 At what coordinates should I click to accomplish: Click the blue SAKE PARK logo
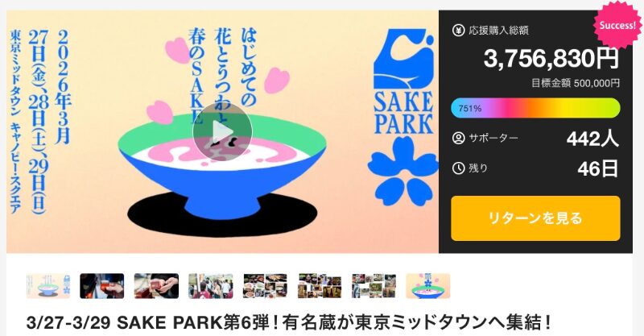coord(403,81)
